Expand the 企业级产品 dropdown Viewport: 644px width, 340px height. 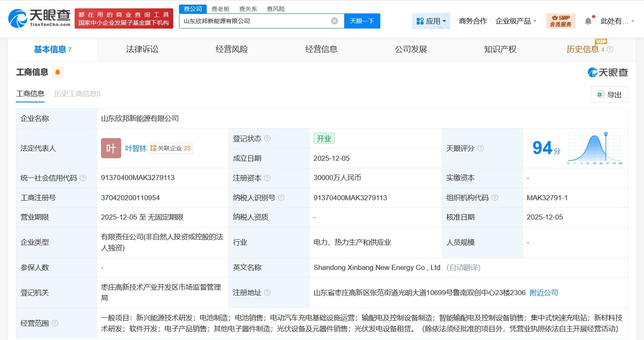[x=516, y=21]
